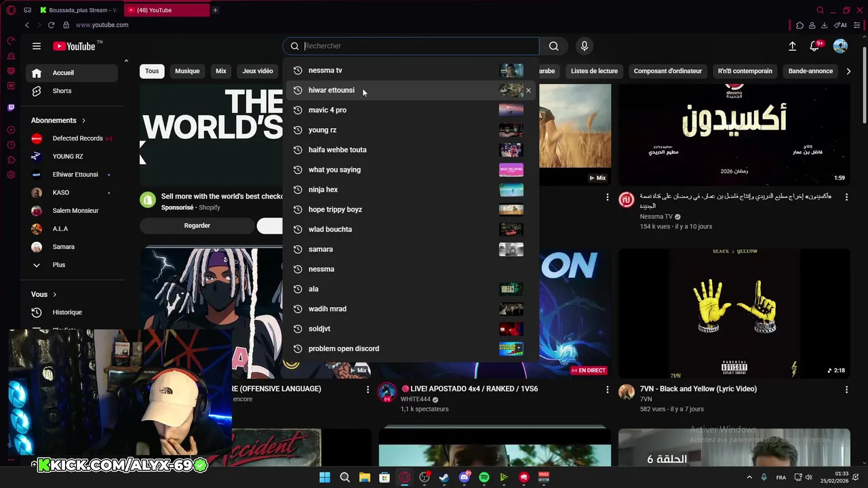The image size is (868, 488).
Task: Open the notifications bell
Action: tap(815, 46)
